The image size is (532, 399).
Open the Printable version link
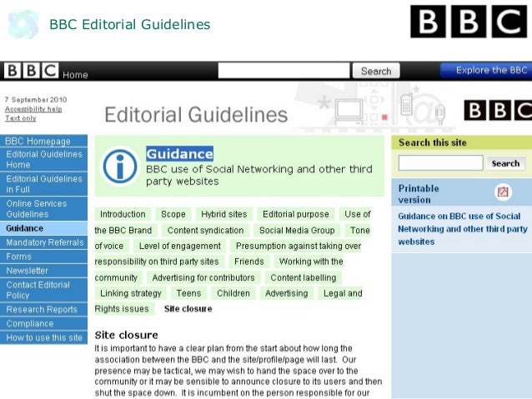point(419,194)
